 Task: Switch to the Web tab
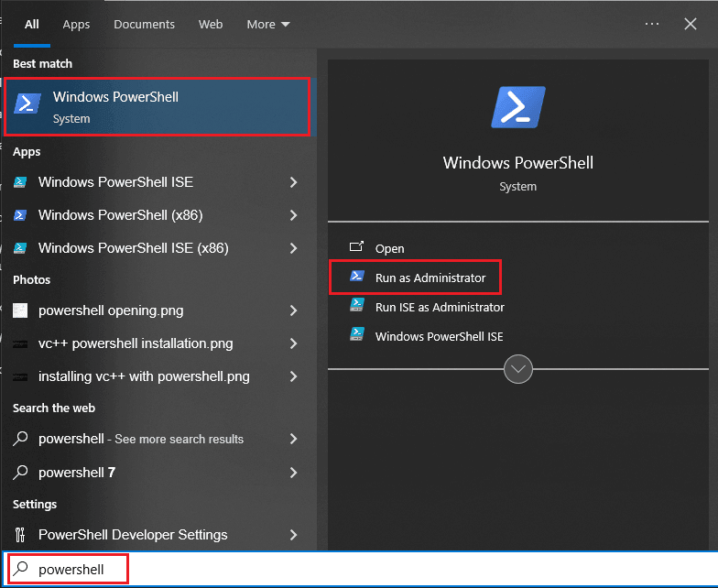point(211,24)
